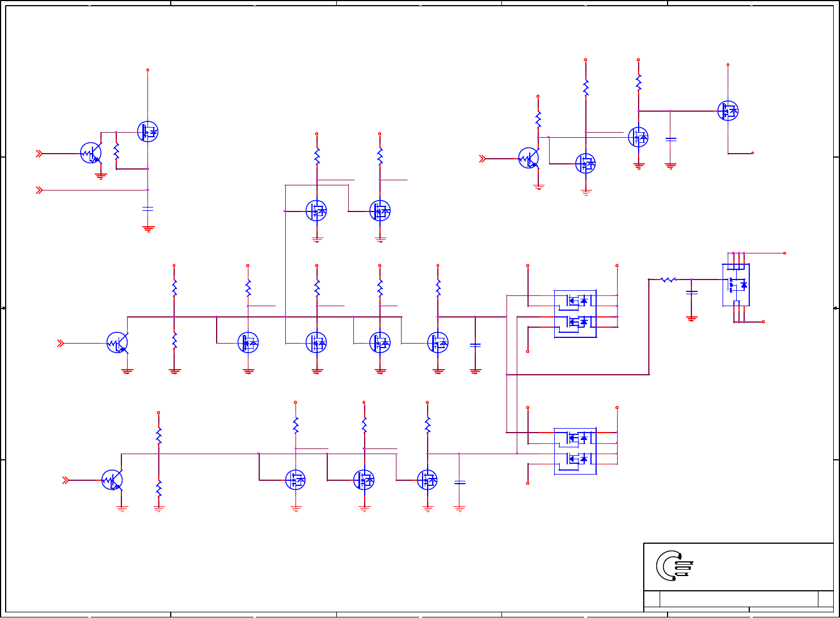Select the input port with no transistor attached

click(40, 191)
